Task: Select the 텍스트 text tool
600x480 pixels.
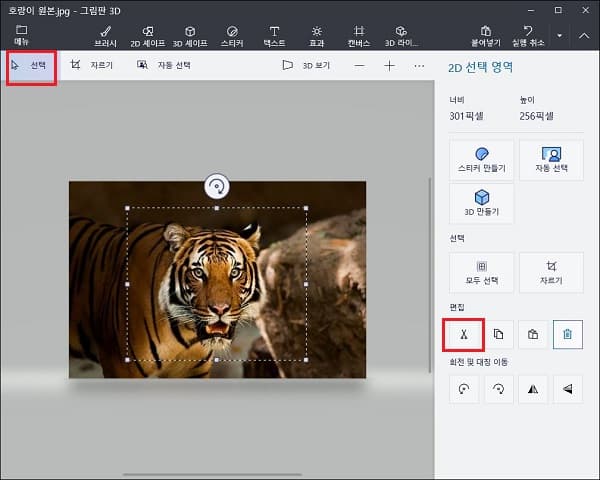Action: coord(274,36)
